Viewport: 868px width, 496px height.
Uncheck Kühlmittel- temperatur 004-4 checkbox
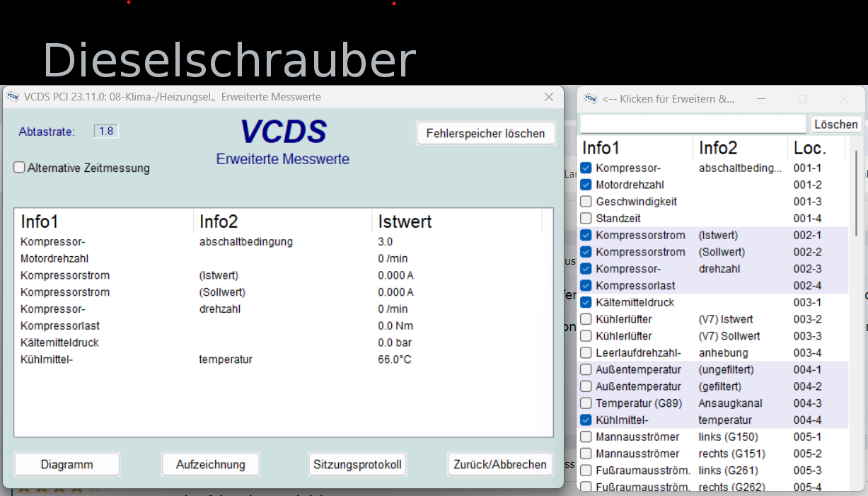[586, 420]
